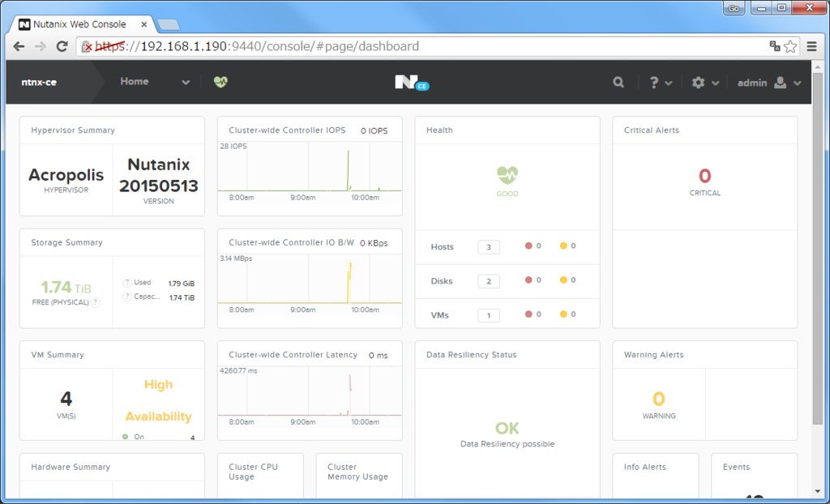This screenshot has width=830, height=504.
Task: Click High Availability text in VM Summary
Action: pyautogui.click(x=158, y=400)
